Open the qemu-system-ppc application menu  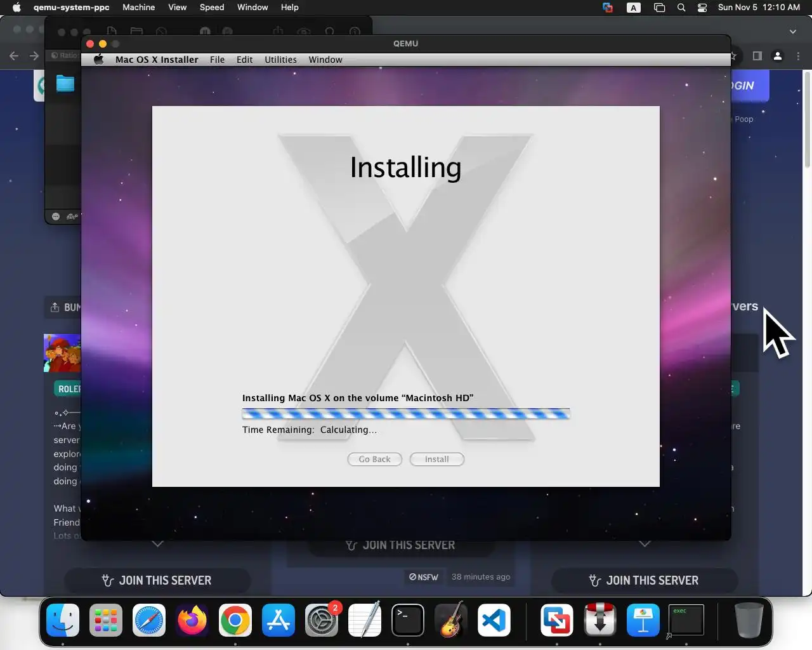coord(72,8)
